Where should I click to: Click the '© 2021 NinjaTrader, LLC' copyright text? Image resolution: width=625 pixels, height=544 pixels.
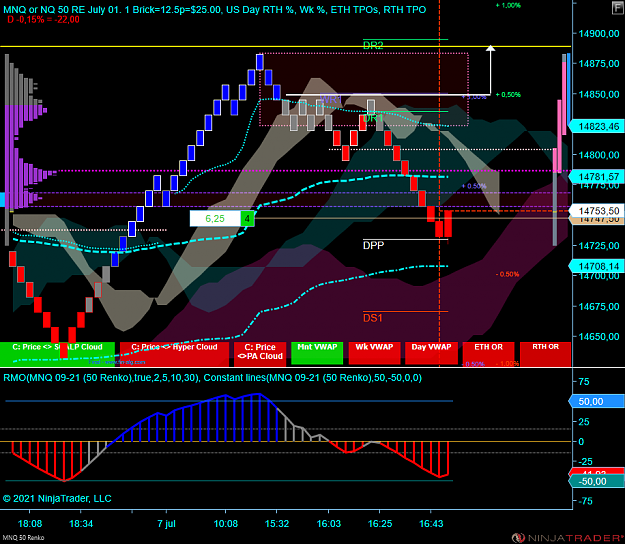tap(57, 499)
